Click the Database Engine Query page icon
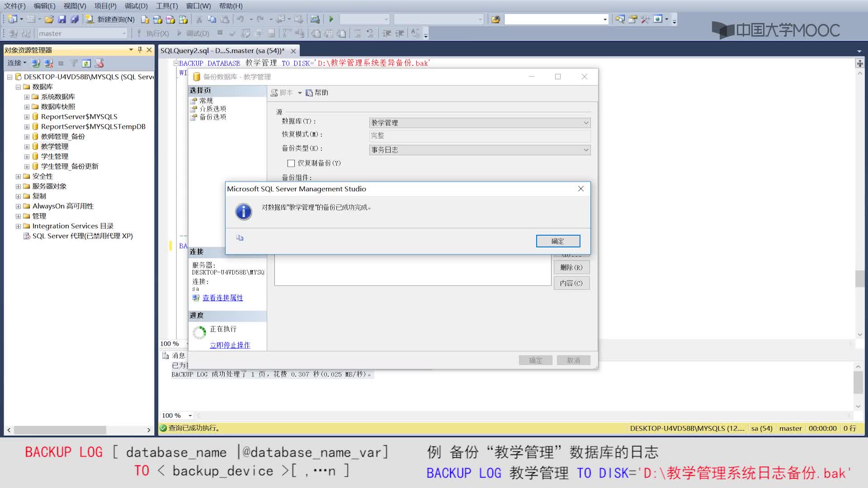The width and height of the screenshot is (868, 488). click(x=145, y=19)
